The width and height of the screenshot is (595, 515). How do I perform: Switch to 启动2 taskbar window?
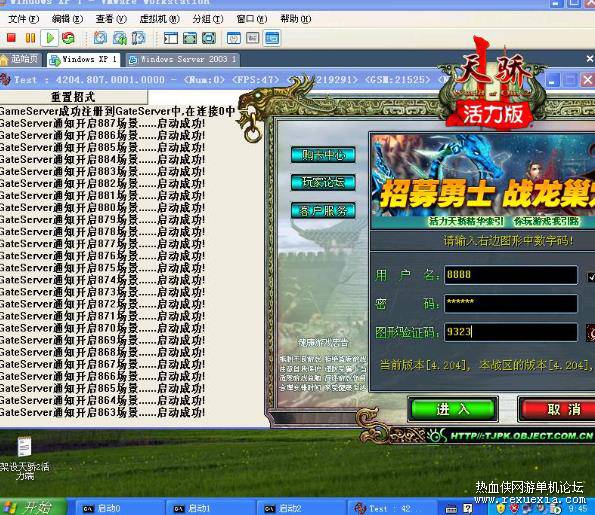coord(302,508)
